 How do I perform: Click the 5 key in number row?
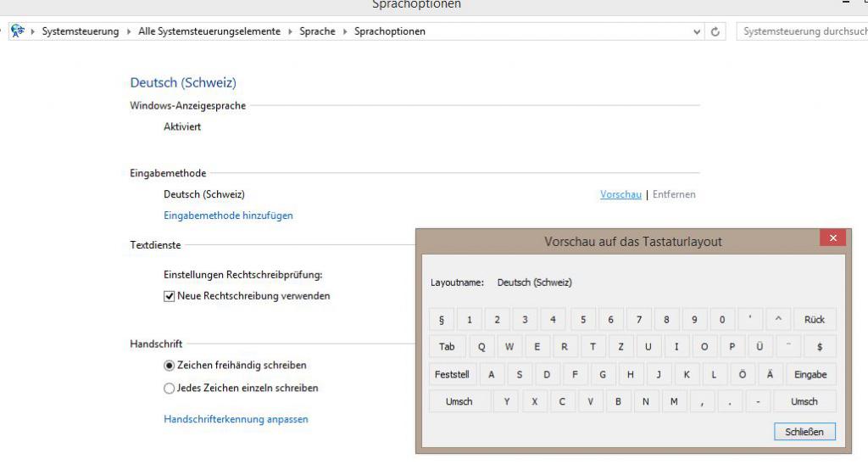[583, 319]
